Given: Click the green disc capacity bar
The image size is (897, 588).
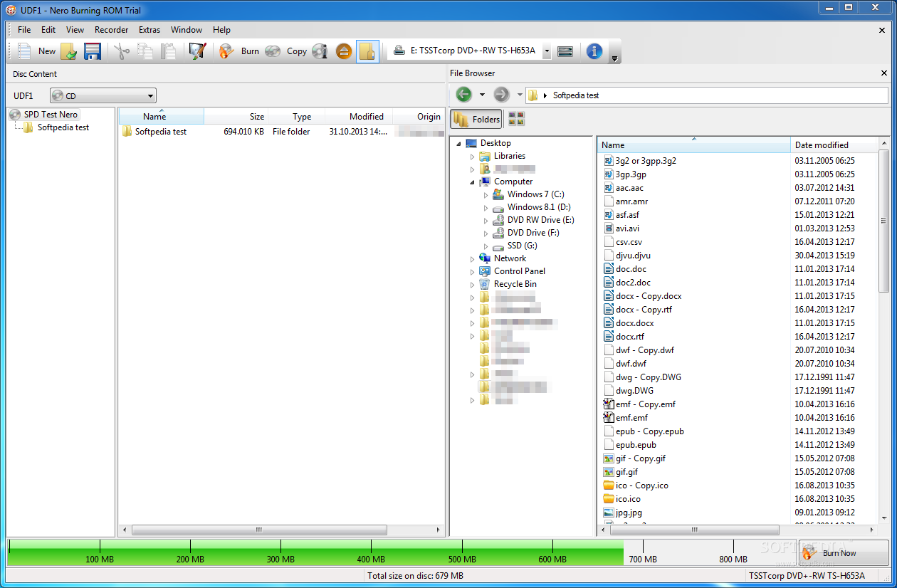Looking at the screenshot, I should click(315, 553).
